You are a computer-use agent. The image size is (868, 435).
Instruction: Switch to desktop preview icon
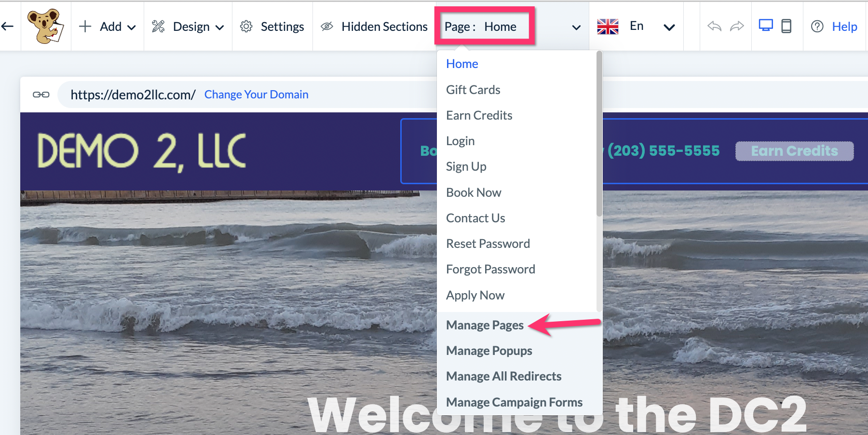coord(766,26)
